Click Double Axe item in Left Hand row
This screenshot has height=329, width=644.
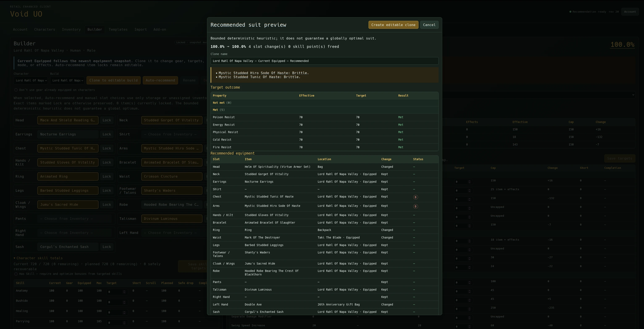[x=253, y=305]
